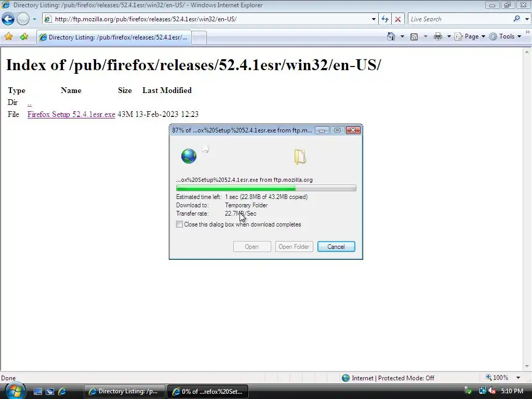This screenshot has width=532, height=399.
Task: Click into the Live Search box
Action: click(x=460, y=19)
